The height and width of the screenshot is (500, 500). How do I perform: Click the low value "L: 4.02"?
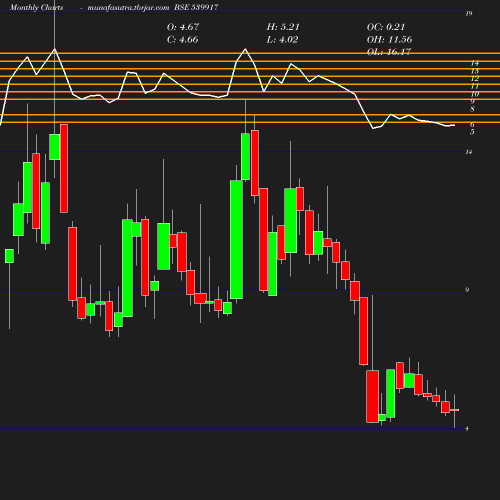tap(282, 40)
